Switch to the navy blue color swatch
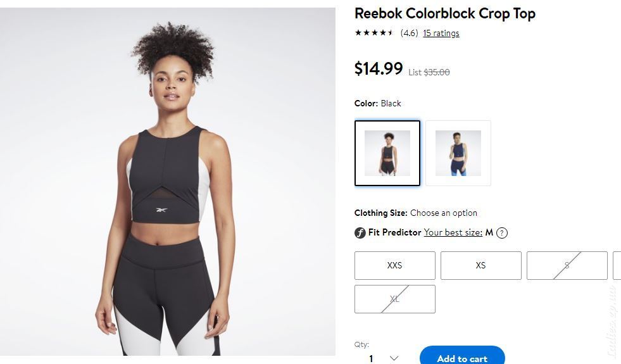The width and height of the screenshot is (621, 364). pyautogui.click(x=458, y=153)
